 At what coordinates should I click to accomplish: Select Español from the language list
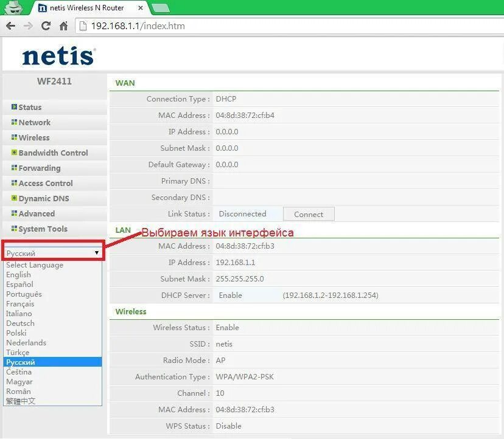point(53,284)
